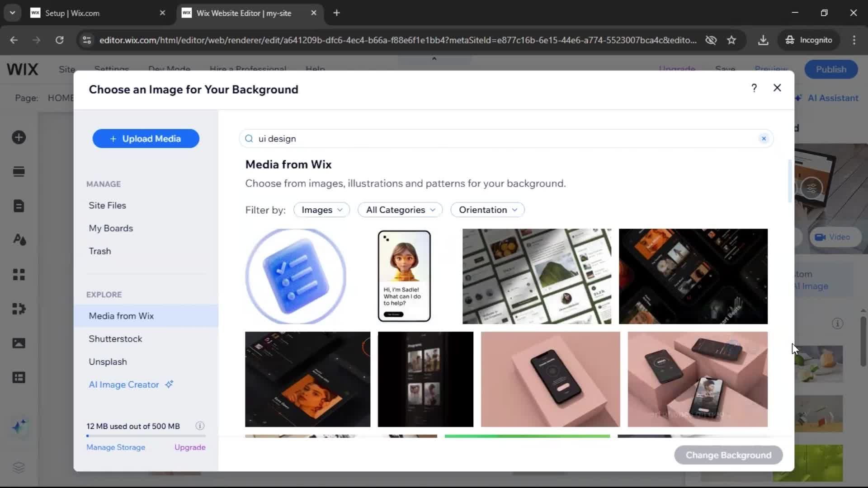Image resolution: width=868 pixels, height=488 pixels.
Task: Open a new browser tab
Action: [336, 13]
